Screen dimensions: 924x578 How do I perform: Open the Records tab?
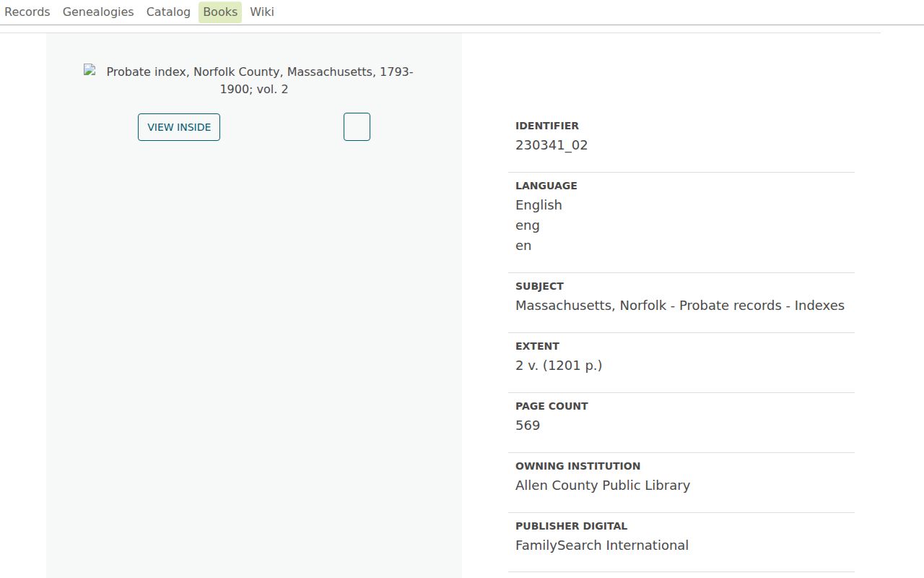pyautogui.click(x=27, y=12)
